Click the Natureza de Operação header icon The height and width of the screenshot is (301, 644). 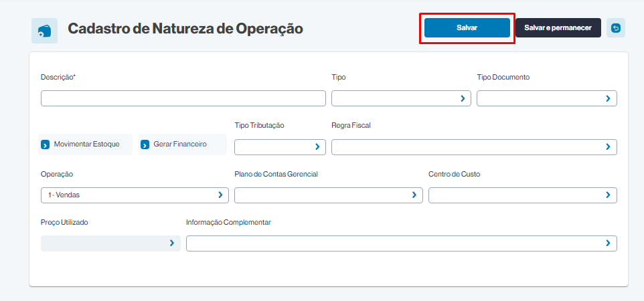[44, 31]
